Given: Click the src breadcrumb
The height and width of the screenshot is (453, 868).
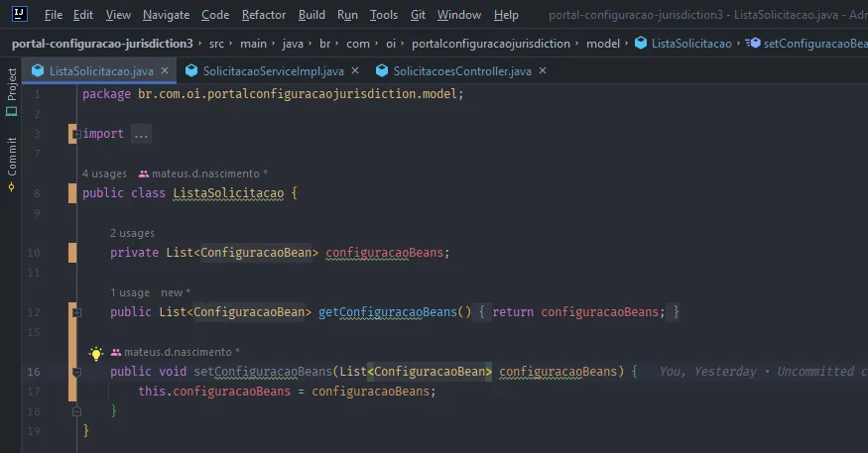Looking at the screenshot, I should 216,44.
